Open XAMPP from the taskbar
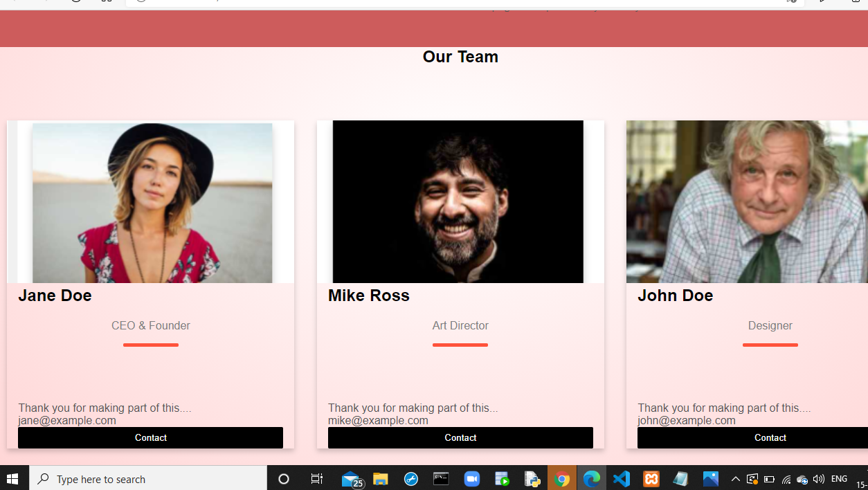868x490 pixels. [651, 478]
